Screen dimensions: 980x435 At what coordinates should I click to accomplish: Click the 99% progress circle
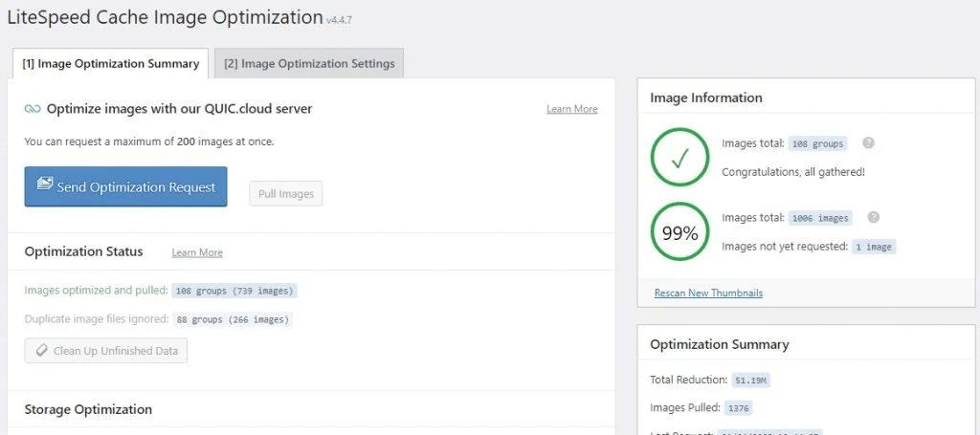pos(680,232)
